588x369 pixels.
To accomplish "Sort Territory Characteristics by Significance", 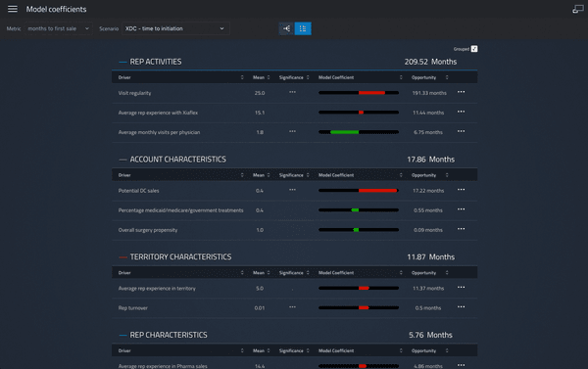I will (x=308, y=273).
